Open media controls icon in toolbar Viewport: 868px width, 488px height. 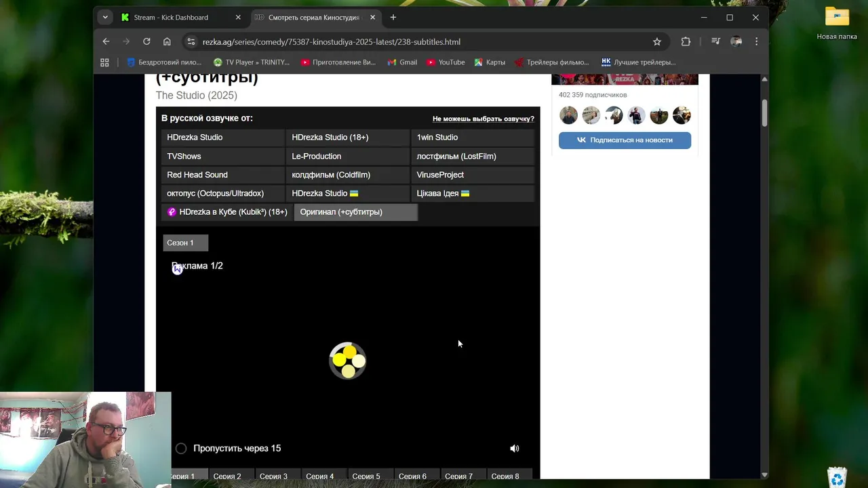coord(715,41)
